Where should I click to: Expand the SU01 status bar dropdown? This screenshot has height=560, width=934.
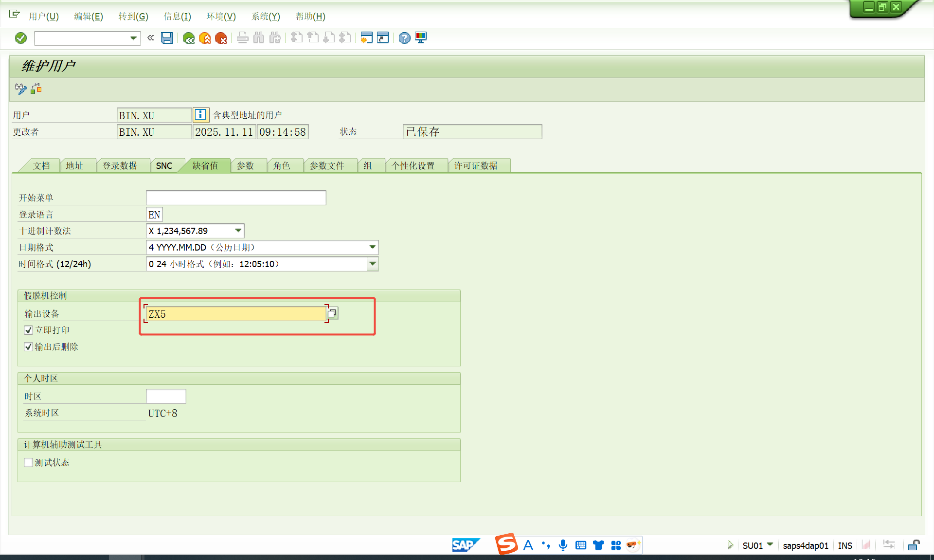click(x=770, y=544)
